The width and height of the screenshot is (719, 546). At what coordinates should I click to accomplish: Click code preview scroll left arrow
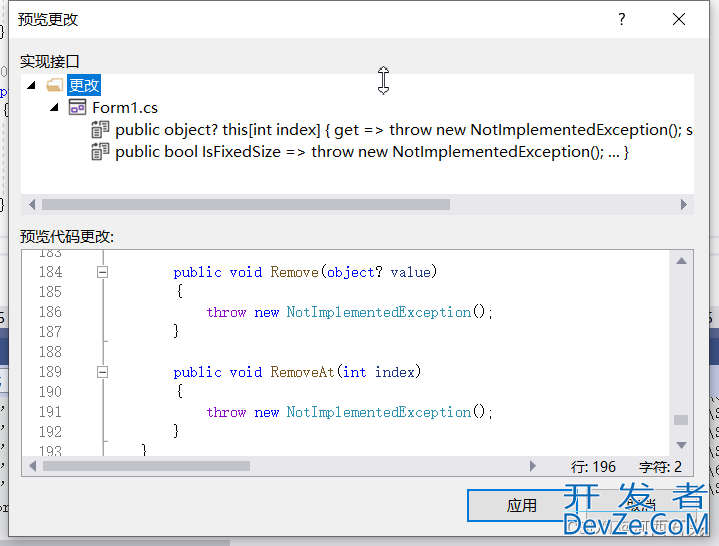(x=32, y=466)
